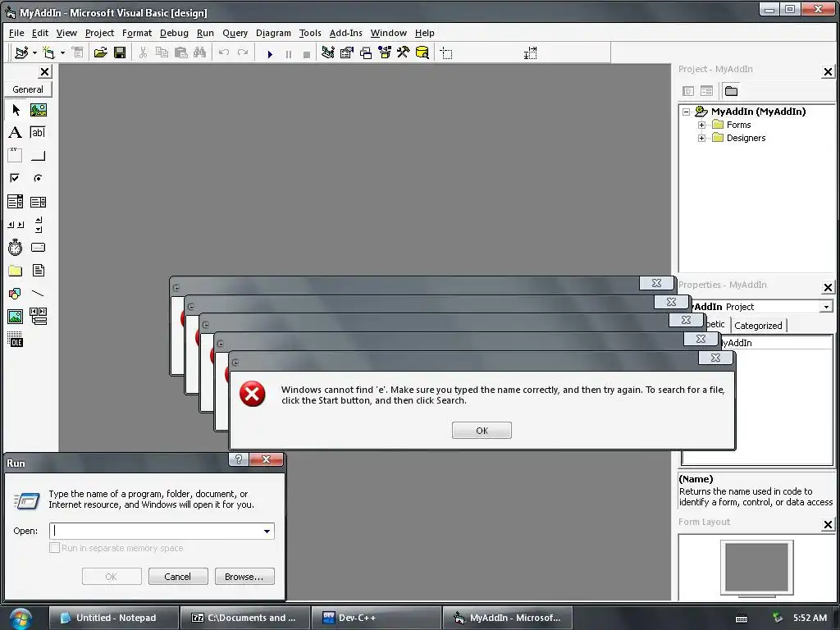
Task: Click View Code in the Project panel
Action: click(688, 91)
